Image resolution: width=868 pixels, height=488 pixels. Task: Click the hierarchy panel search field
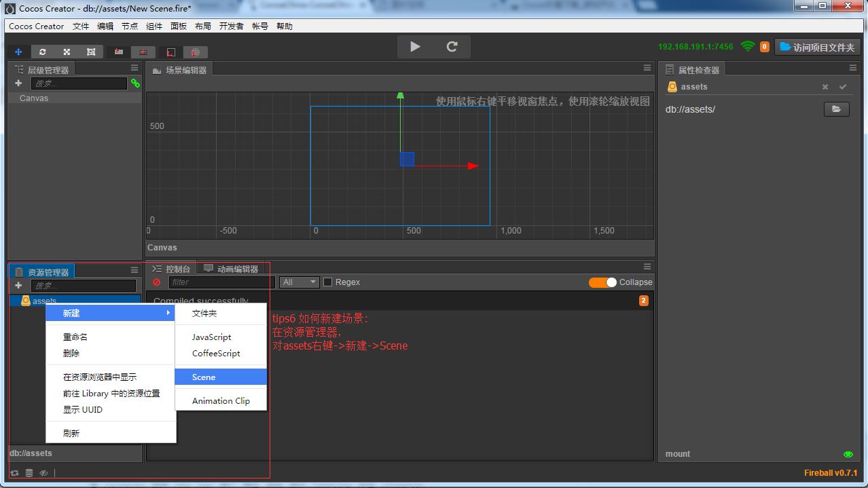pyautogui.click(x=79, y=83)
